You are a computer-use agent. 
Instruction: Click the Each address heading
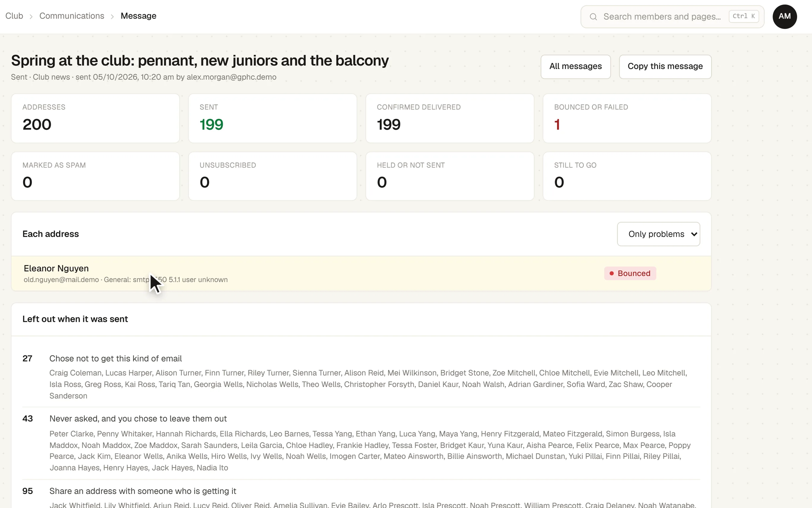click(x=51, y=234)
